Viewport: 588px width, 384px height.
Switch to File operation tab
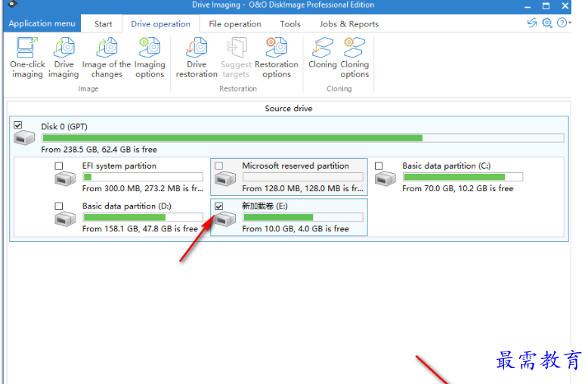235,24
